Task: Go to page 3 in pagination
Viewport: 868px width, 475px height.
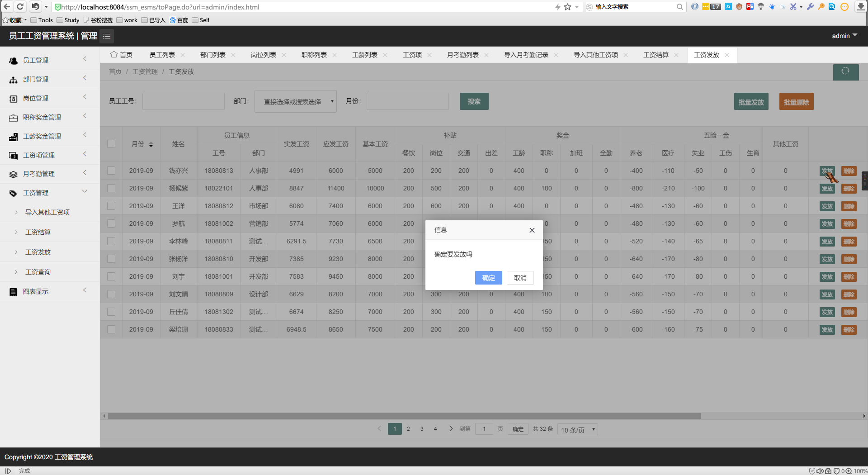Action: tap(422, 429)
